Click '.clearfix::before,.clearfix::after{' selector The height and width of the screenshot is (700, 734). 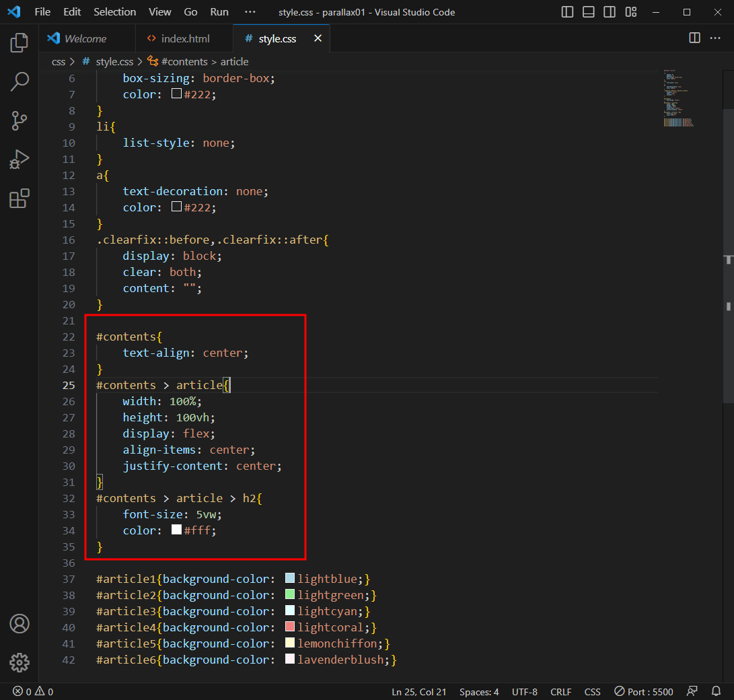point(213,240)
